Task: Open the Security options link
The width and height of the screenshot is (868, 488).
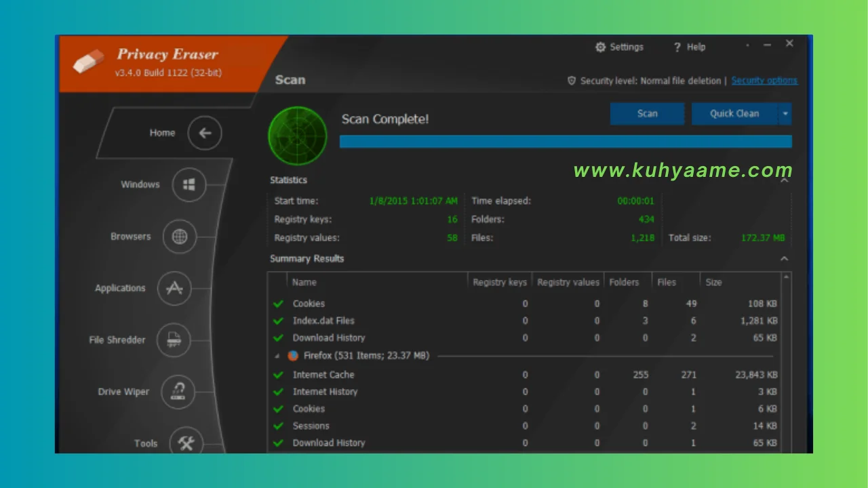Action: [764, 81]
